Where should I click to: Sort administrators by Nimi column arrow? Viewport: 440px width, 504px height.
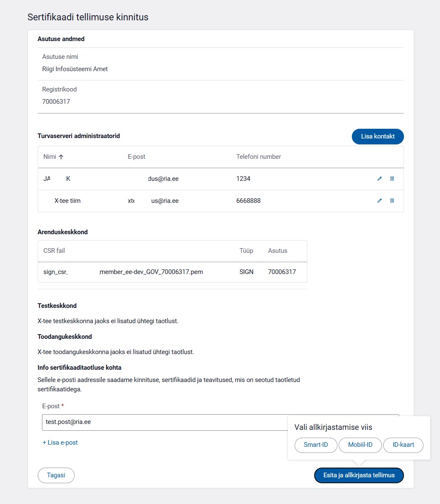click(61, 157)
